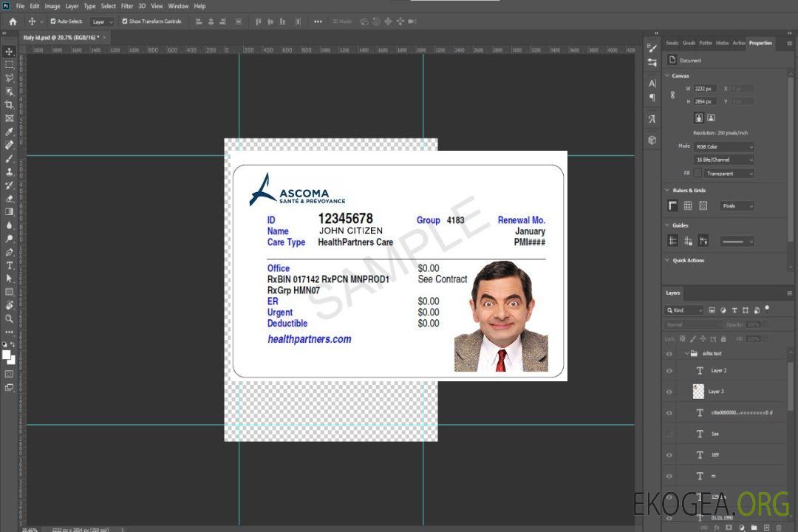The image size is (798, 532).
Task: Set canvas to landscape orientation
Action: 711,117
